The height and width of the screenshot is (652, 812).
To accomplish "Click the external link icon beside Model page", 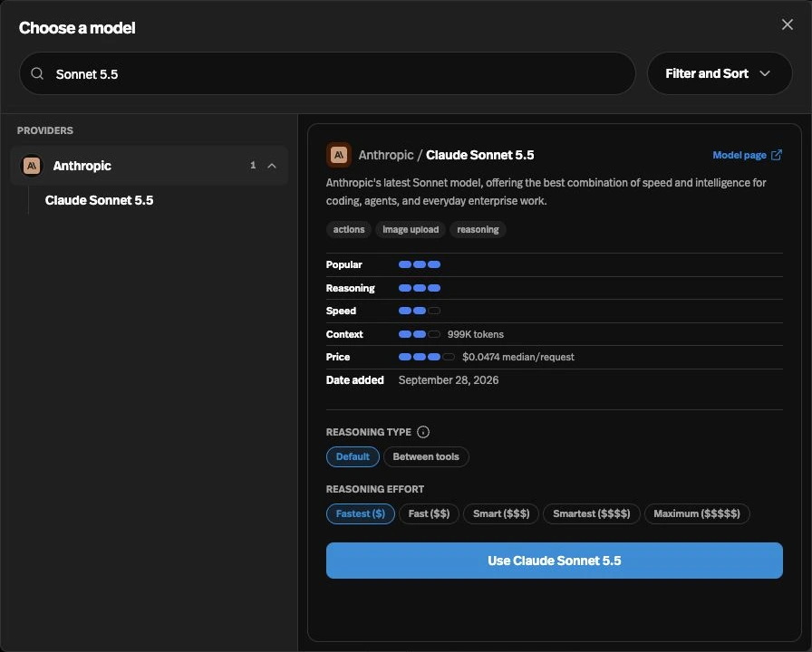I will [777, 155].
